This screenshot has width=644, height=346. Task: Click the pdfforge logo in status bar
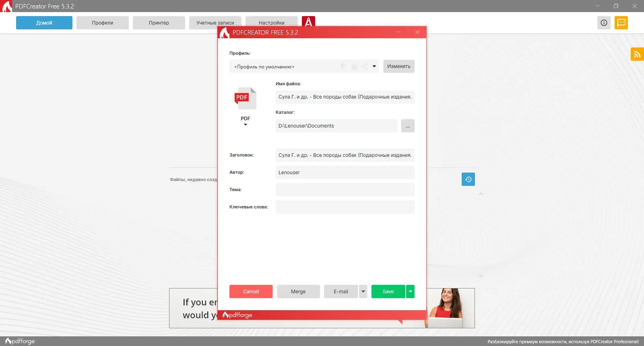tap(20, 341)
